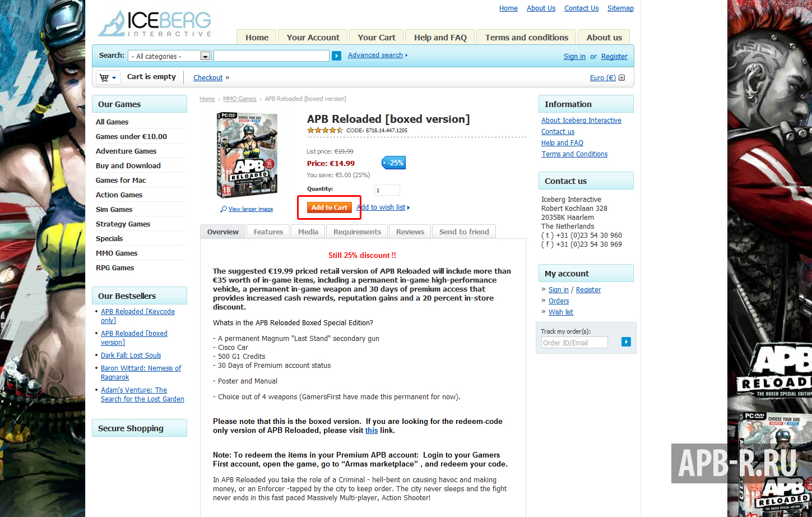Open Adam's Venture bestseller link
The height and width of the screenshot is (517, 812).
click(x=142, y=395)
